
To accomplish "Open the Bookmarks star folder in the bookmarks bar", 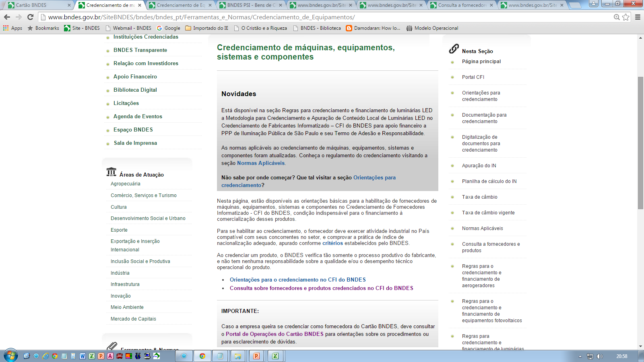I will click(43, 28).
